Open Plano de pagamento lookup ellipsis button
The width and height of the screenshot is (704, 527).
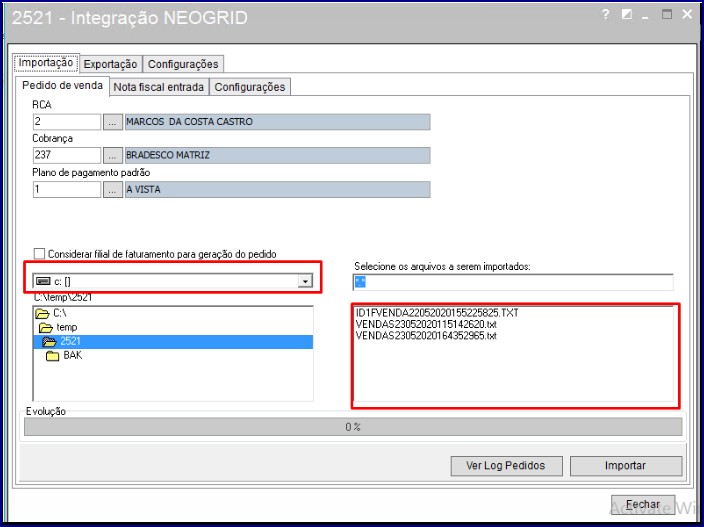(x=113, y=189)
